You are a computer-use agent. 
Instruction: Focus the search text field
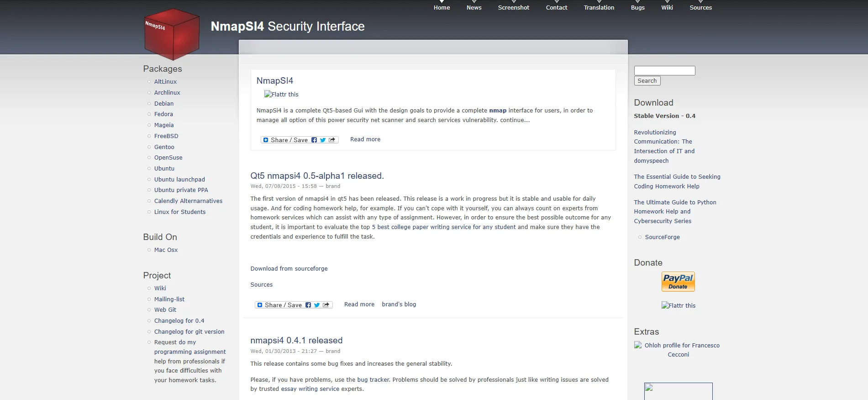664,70
